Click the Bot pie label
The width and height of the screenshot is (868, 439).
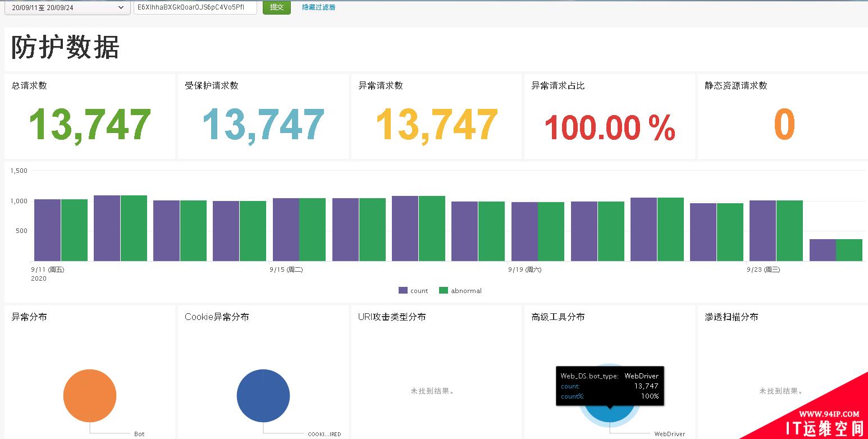click(139, 434)
